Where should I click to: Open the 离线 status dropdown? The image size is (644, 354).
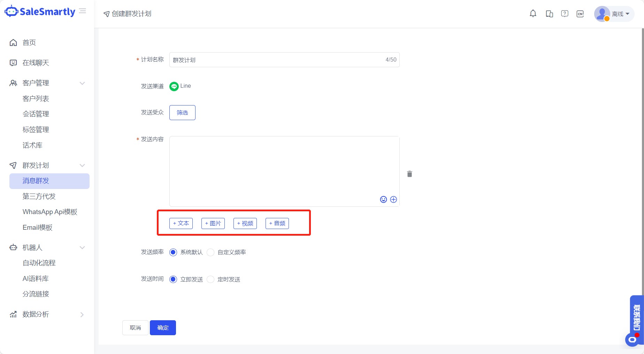(x=619, y=14)
